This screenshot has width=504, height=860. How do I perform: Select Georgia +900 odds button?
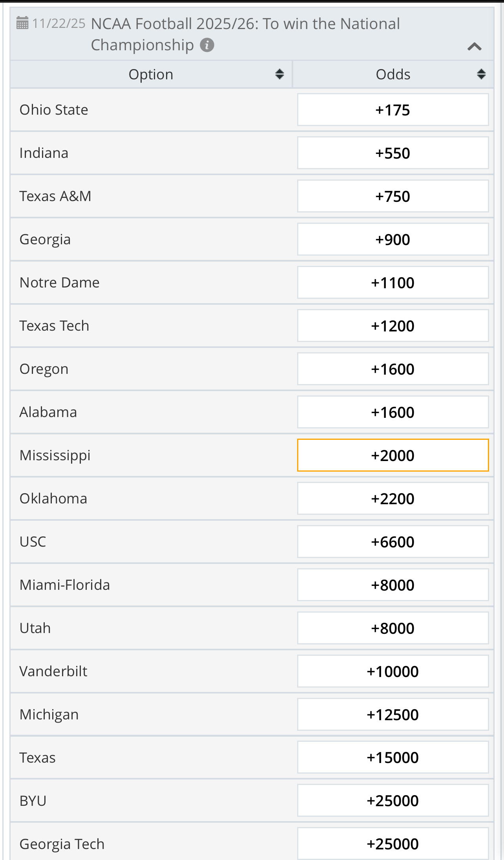(393, 240)
